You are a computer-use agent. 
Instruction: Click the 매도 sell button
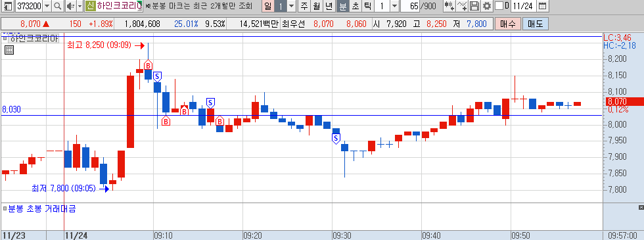coord(536,24)
